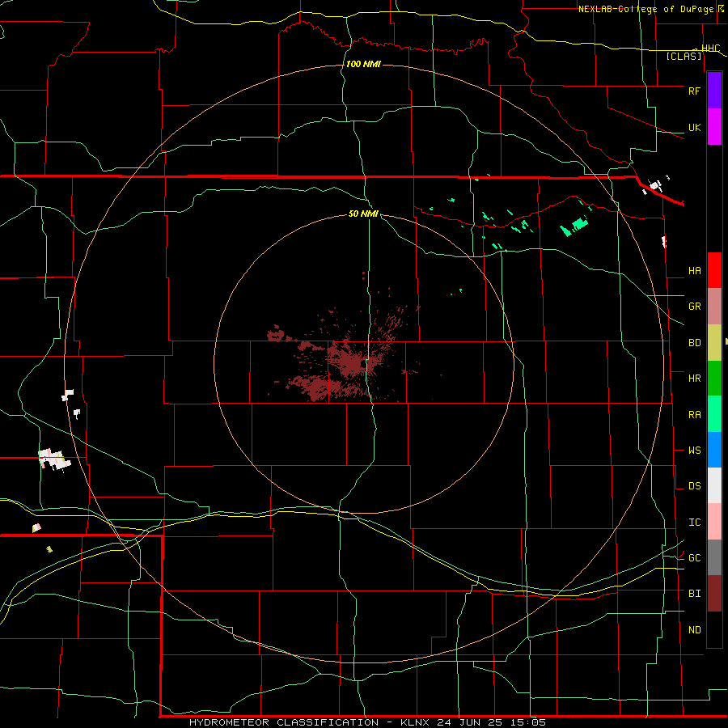Click the blue WS legend swatch
Image resolution: width=728 pixels, height=728 pixels.
pyautogui.click(x=714, y=450)
